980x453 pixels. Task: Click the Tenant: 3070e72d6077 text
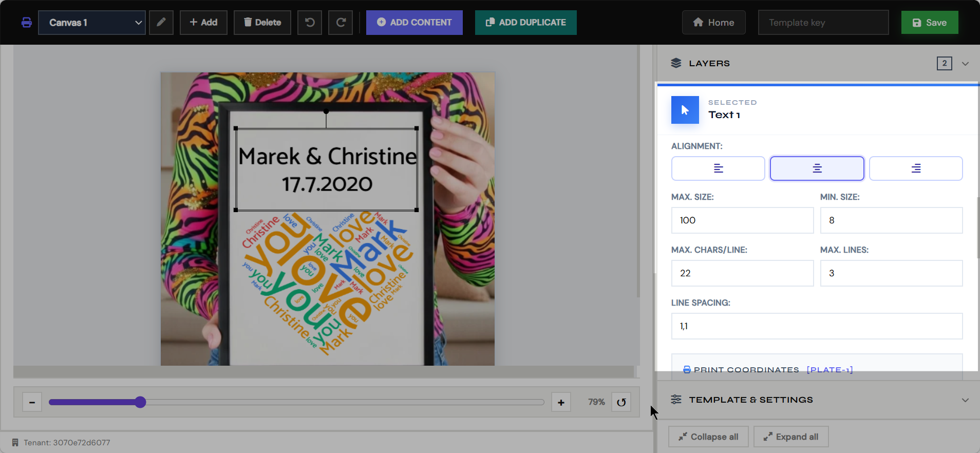pos(67,442)
